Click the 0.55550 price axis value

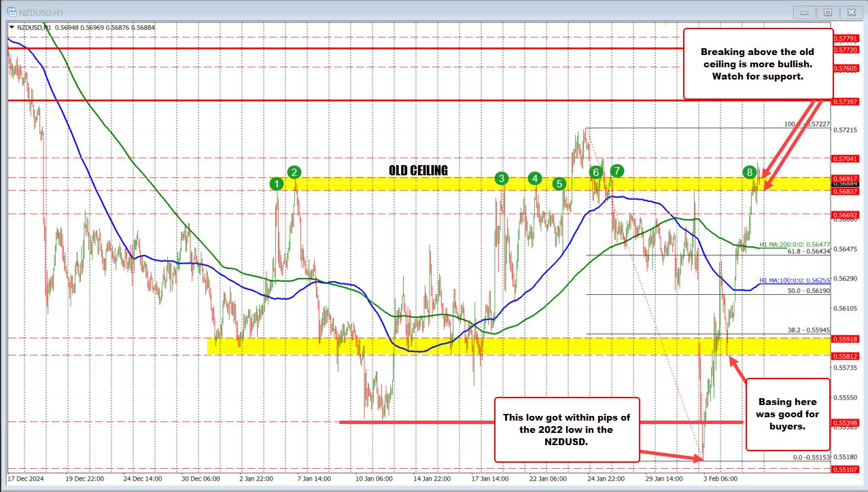click(x=846, y=398)
